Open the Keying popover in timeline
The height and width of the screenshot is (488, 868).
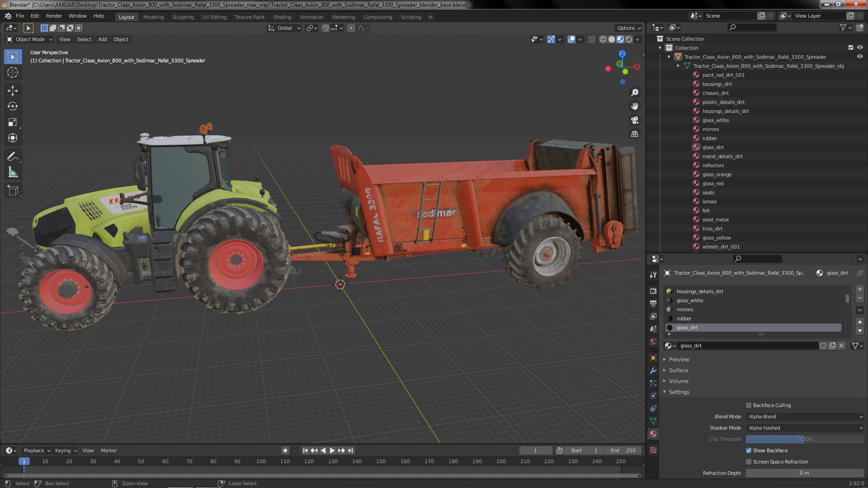pos(66,450)
